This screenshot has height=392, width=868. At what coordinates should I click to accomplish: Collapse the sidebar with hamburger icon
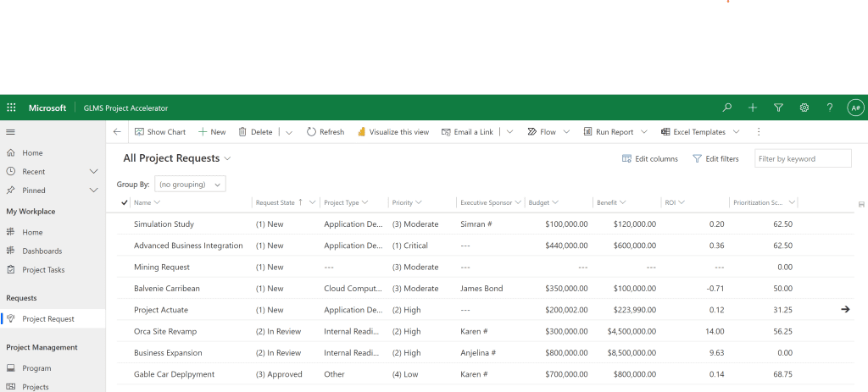10,132
